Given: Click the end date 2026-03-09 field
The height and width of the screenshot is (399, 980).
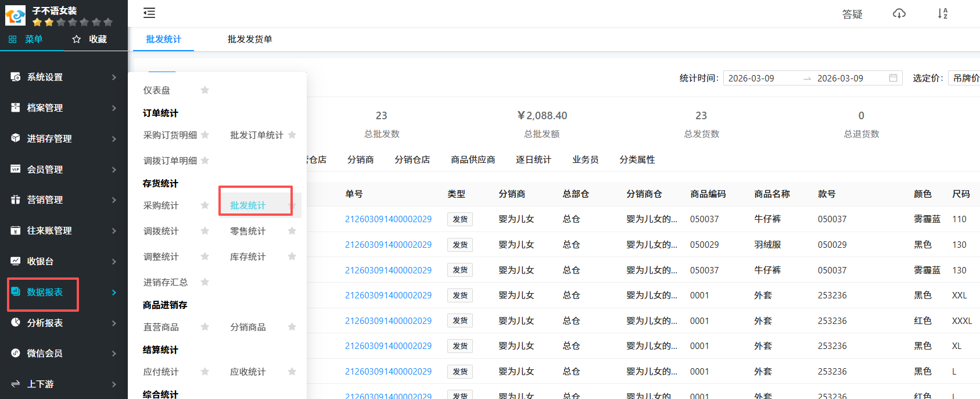Looking at the screenshot, I should click(x=840, y=78).
